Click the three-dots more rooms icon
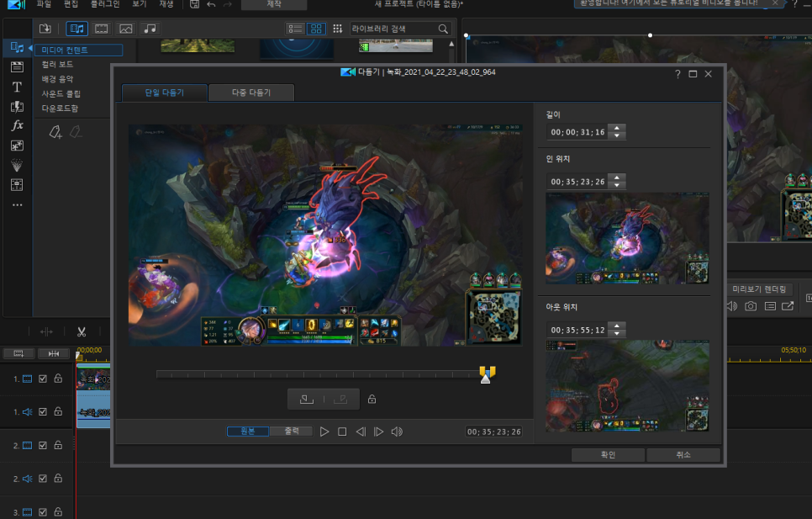The height and width of the screenshot is (519, 812). pos(17,205)
